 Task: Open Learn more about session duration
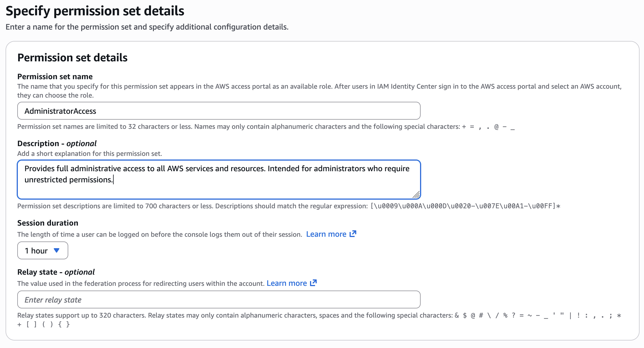(x=326, y=234)
